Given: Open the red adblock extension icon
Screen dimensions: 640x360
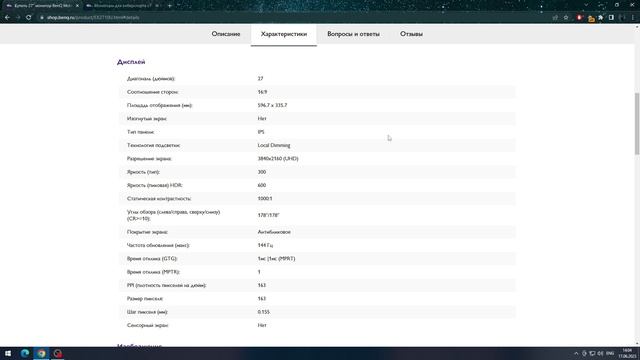Looking at the screenshot, I should click(580, 18).
